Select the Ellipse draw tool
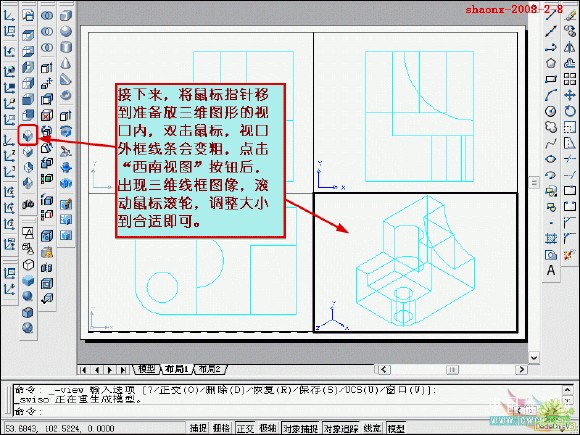580x435 pixels. 551,159
